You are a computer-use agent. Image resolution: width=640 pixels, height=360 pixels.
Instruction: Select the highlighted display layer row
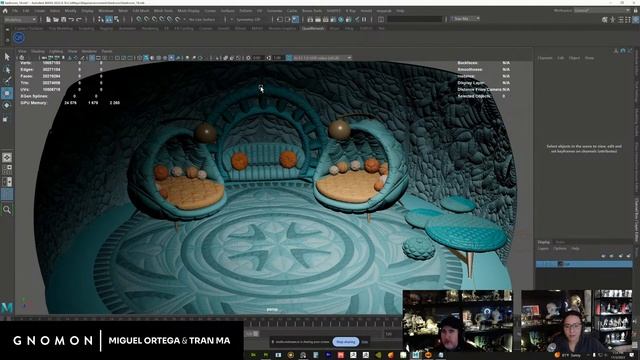pyautogui.click(x=584, y=264)
